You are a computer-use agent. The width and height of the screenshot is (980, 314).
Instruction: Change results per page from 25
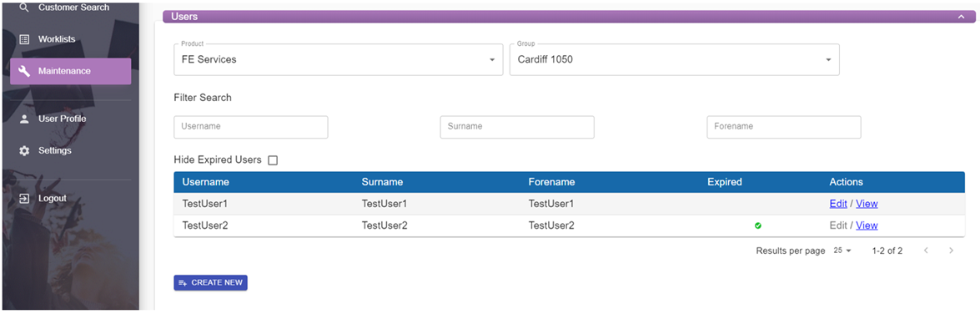(x=842, y=251)
